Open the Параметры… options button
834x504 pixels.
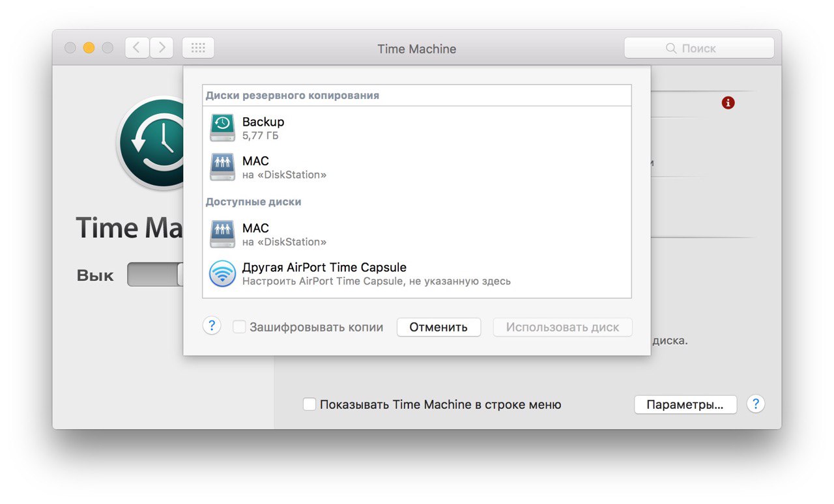(x=685, y=404)
